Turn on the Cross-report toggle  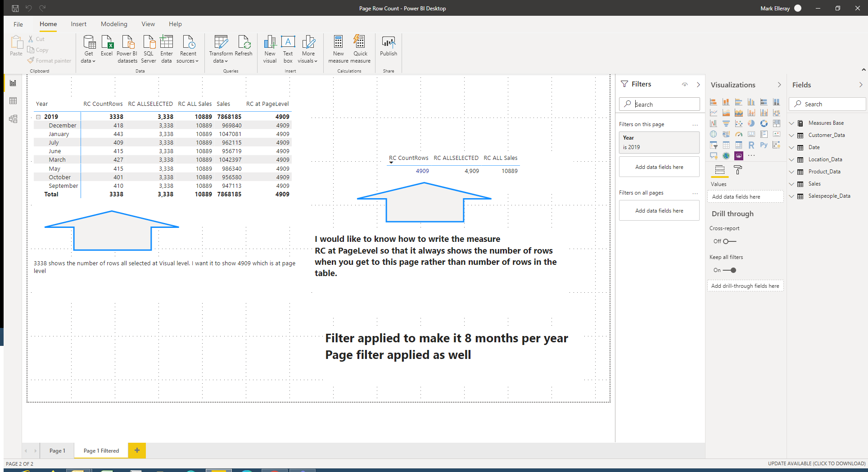point(729,241)
